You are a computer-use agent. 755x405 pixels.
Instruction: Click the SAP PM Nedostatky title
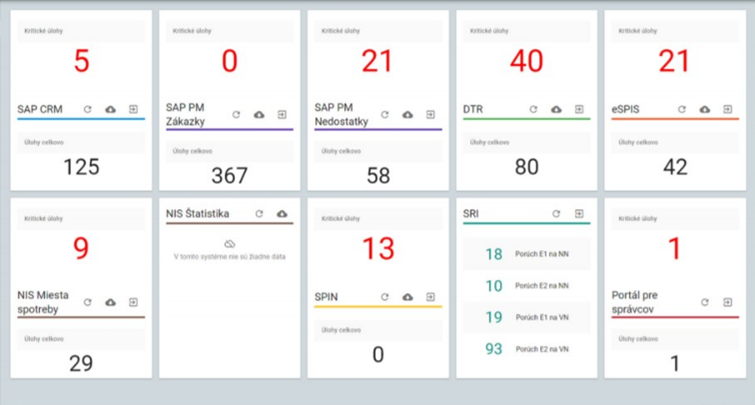tap(341, 115)
